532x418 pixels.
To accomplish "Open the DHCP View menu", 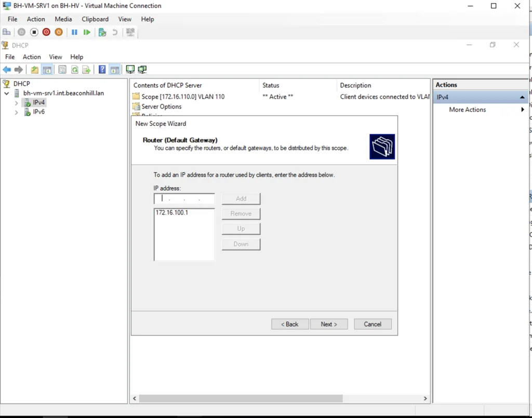I will (55, 57).
